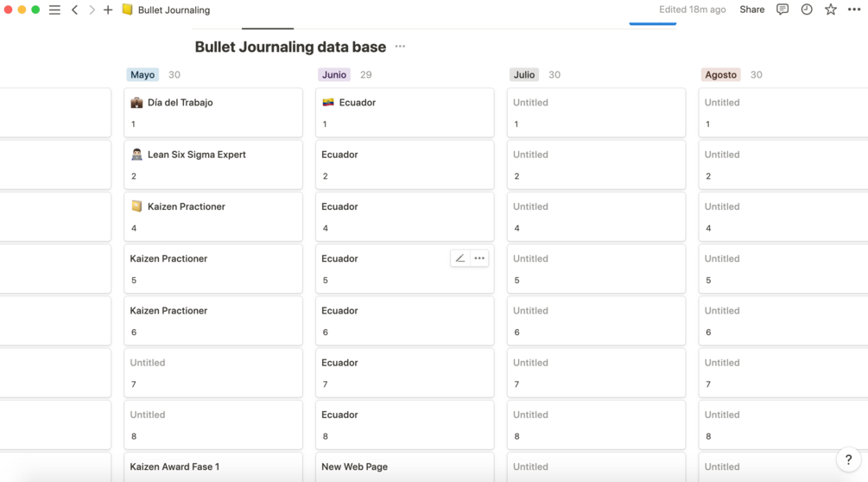This screenshot has height=482, width=868.
Task: Open the help question mark button
Action: point(848,460)
